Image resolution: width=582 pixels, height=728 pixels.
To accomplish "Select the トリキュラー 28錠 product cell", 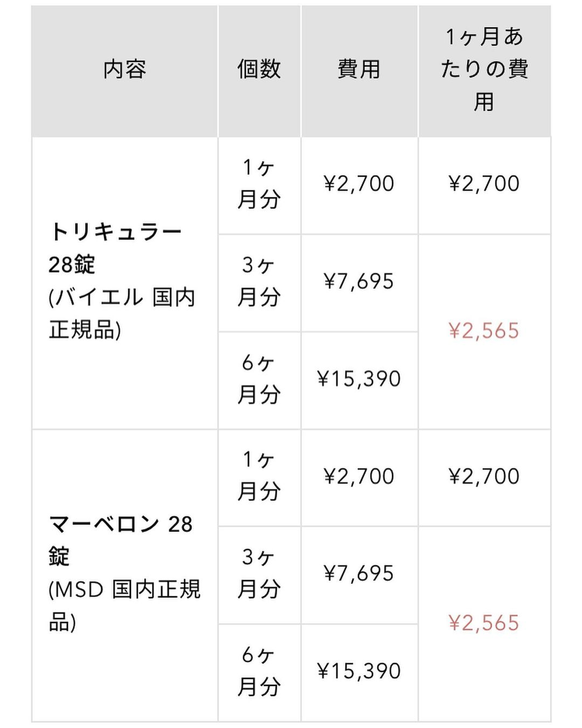I will point(123,281).
